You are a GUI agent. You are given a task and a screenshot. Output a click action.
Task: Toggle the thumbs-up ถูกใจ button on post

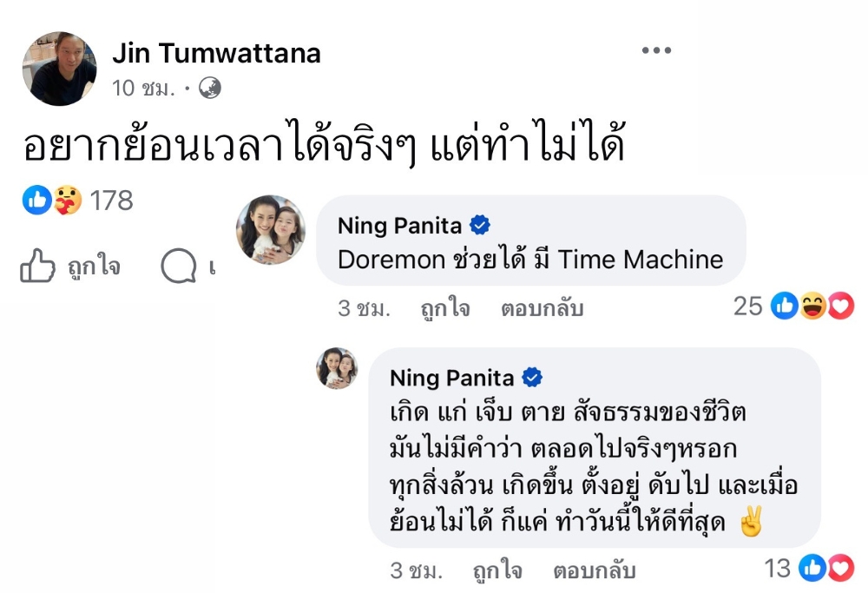click(x=70, y=267)
